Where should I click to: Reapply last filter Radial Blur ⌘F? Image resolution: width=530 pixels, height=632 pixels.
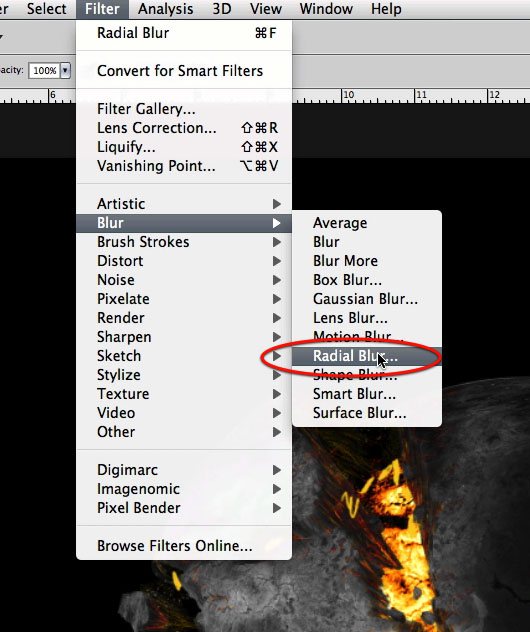(x=184, y=33)
